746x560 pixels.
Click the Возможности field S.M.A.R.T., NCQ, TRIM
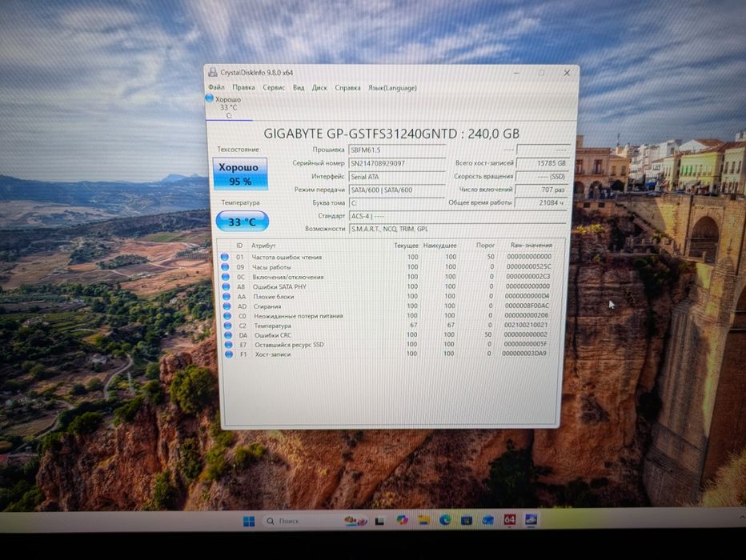coord(458,229)
